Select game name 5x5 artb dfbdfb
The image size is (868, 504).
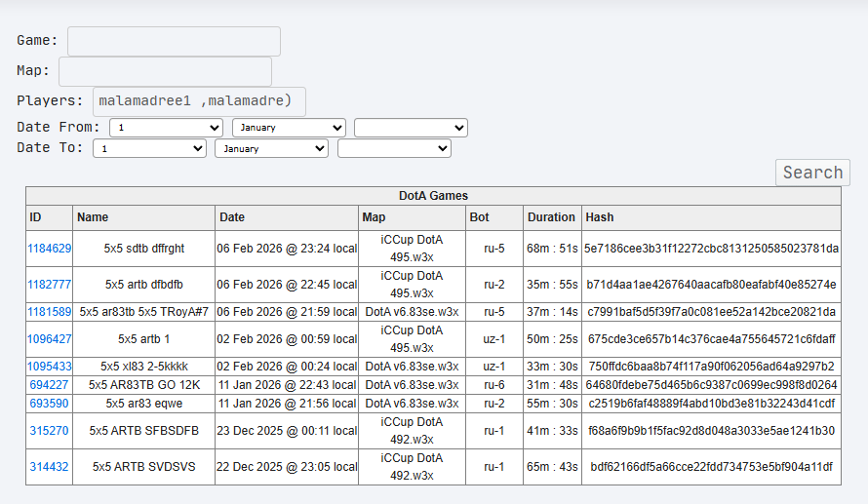coord(144,285)
